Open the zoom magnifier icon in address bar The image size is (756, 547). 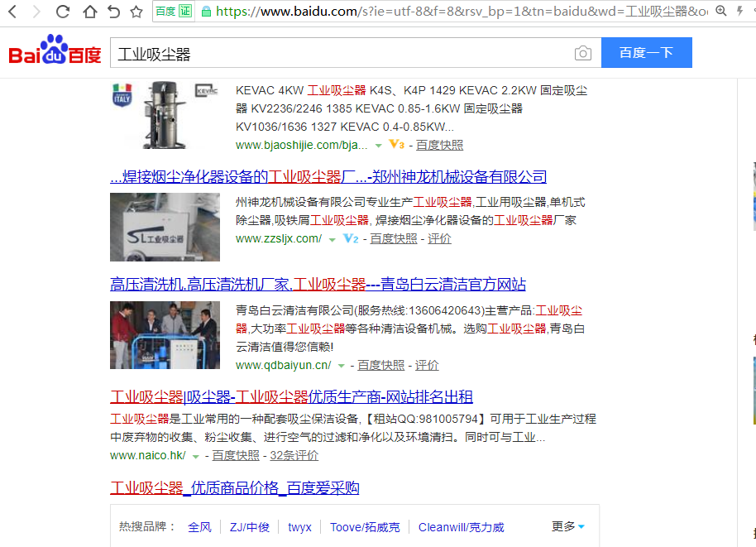[x=721, y=12]
